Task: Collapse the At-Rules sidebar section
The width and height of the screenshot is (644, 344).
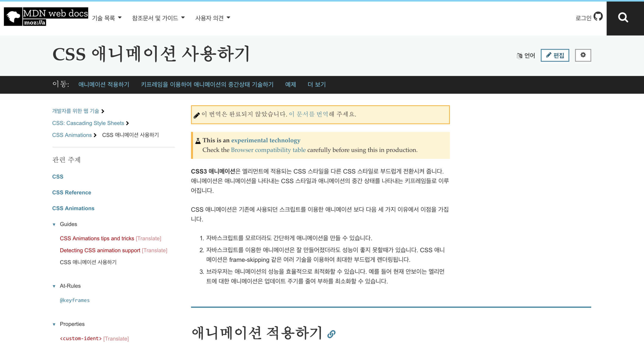Action: (54, 286)
